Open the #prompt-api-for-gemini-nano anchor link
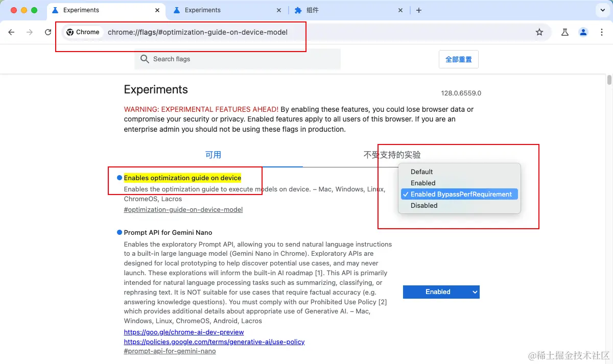 [170, 351]
